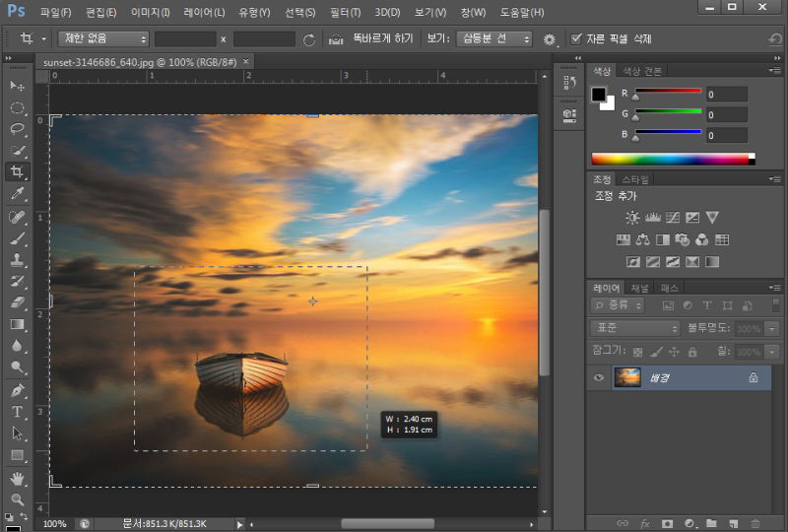Select the Lasso tool
The image size is (788, 532).
point(17,129)
